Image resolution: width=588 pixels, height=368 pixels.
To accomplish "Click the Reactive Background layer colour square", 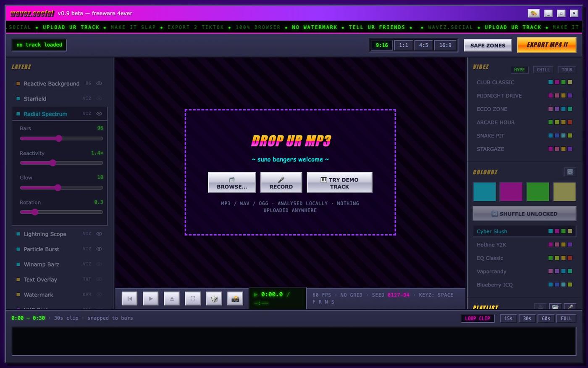I will tap(18, 84).
